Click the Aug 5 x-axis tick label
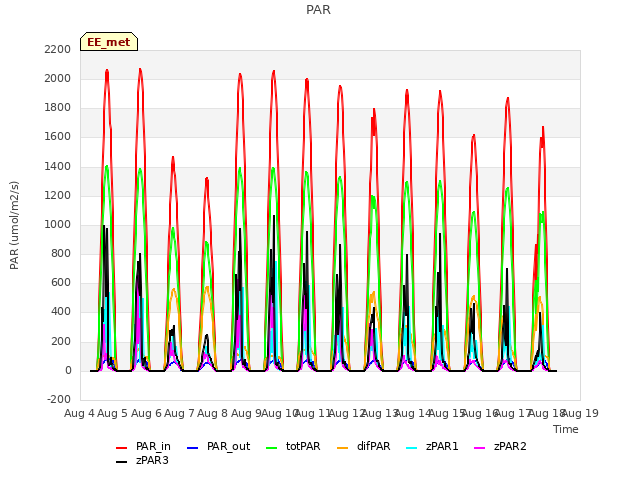This screenshot has width=640, height=480. coord(113,413)
